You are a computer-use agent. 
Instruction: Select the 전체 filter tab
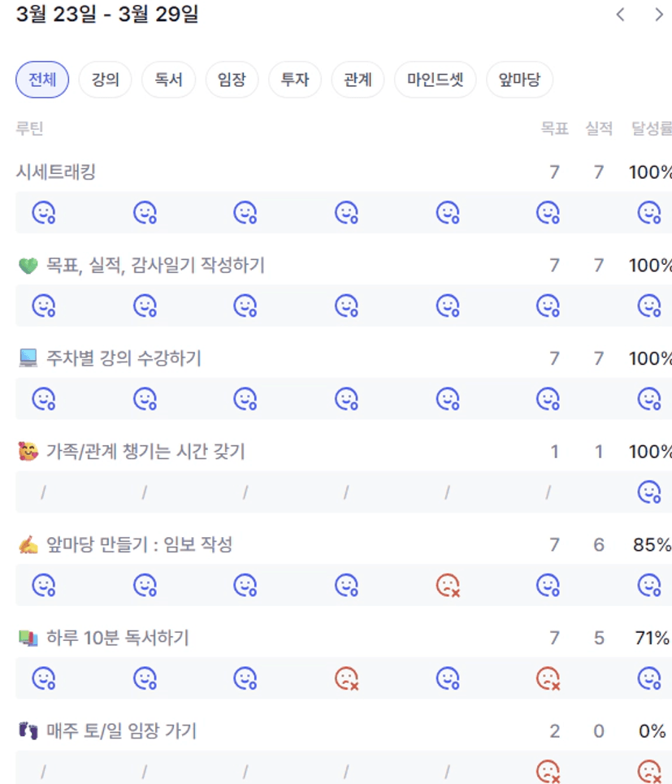coord(42,80)
